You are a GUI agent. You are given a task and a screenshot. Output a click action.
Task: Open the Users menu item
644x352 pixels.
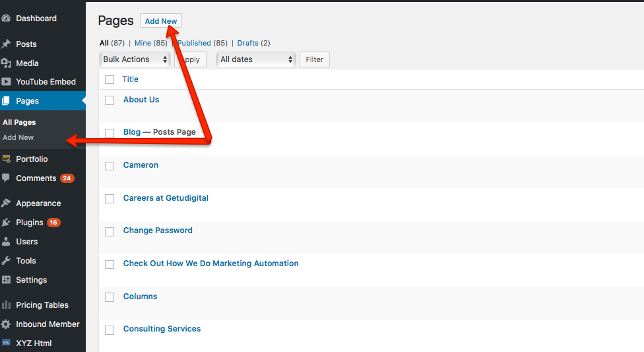point(26,242)
